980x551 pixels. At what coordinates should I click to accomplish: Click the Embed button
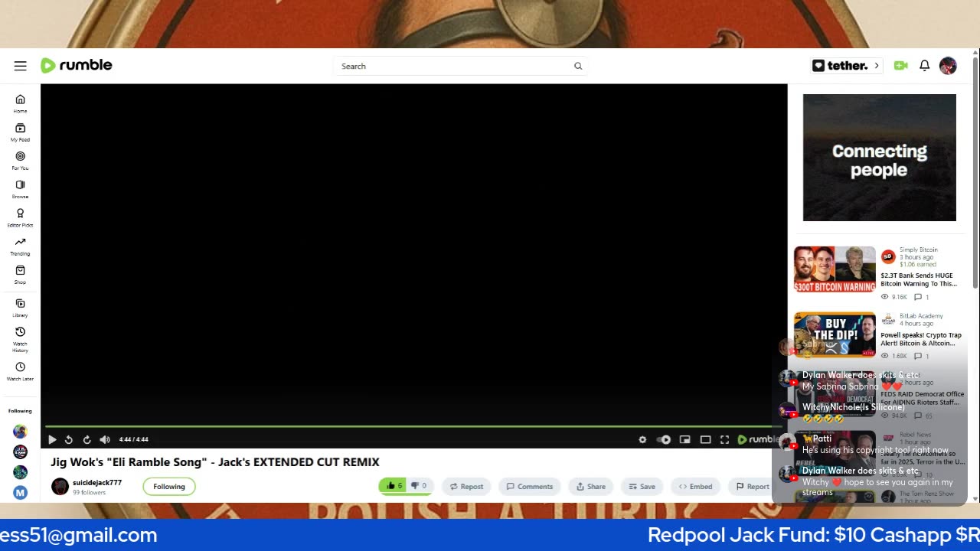tap(695, 486)
